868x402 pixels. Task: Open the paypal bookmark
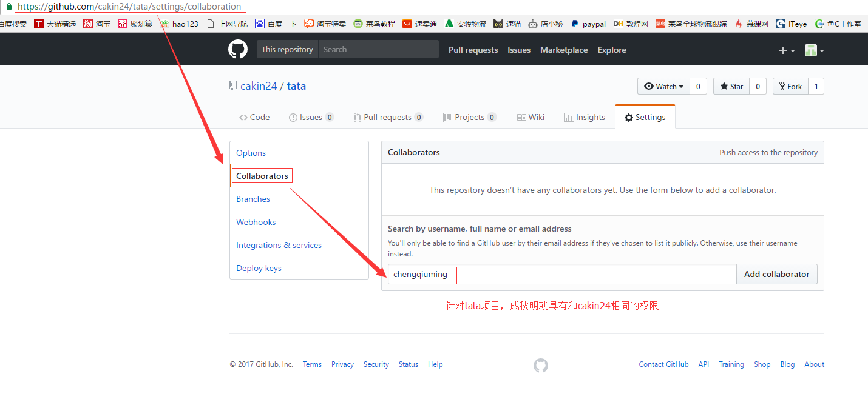tap(588, 24)
